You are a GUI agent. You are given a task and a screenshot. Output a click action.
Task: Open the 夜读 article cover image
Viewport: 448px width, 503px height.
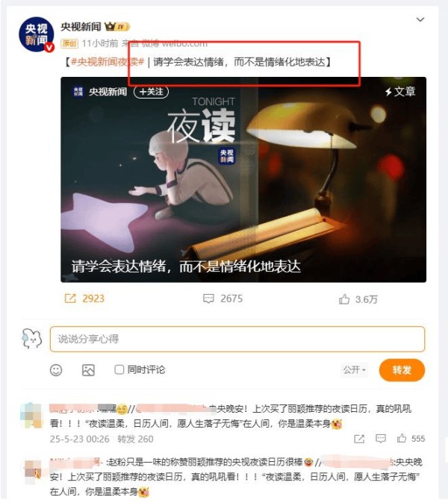[x=243, y=180]
